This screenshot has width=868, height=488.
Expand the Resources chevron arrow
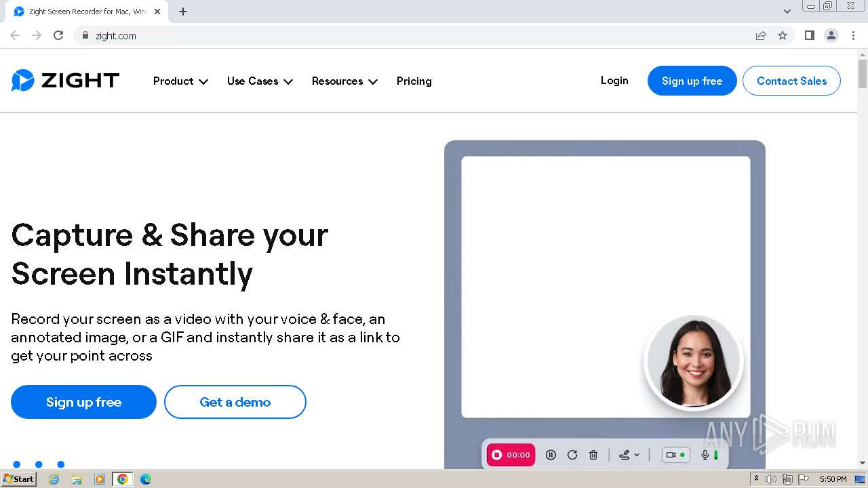point(373,81)
